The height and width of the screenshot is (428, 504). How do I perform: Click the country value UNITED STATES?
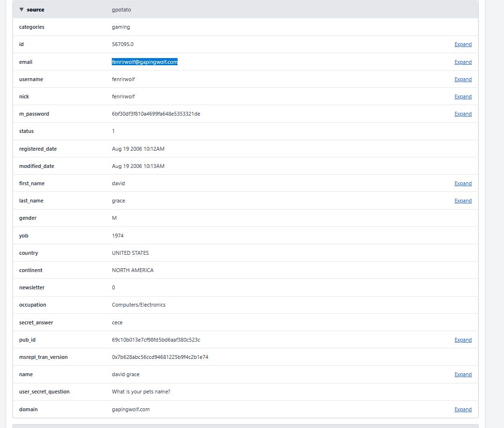tap(131, 253)
